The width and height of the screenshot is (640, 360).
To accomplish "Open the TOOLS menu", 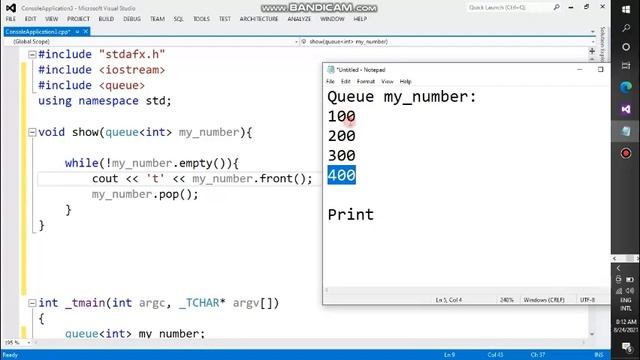I will click(201, 19).
